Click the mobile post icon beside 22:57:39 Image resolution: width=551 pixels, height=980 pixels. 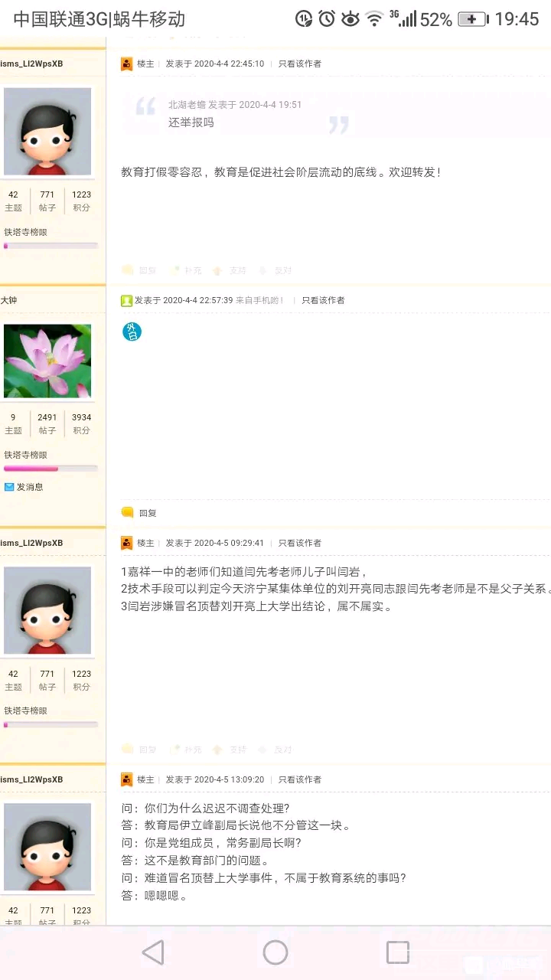point(127,300)
